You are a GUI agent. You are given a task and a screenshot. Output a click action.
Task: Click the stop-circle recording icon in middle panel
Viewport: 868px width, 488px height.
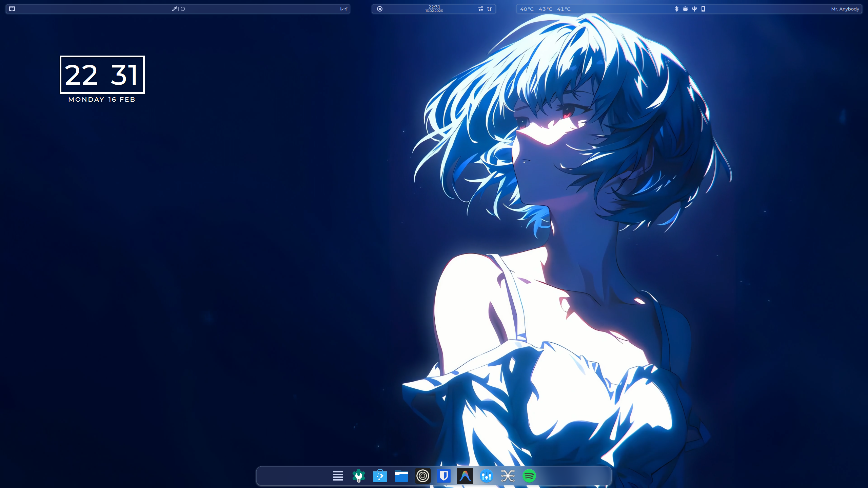pos(380,9)
